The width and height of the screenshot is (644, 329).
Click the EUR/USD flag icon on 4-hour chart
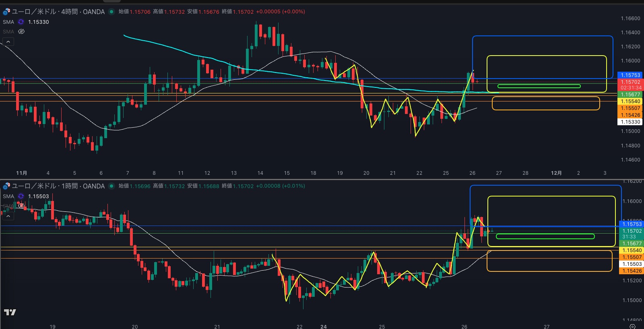click(6, 12)
